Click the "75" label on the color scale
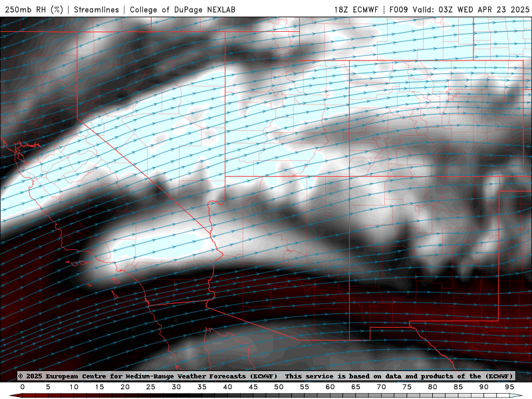The height and width of the screenshot is (399, 532). coord(407,387)
